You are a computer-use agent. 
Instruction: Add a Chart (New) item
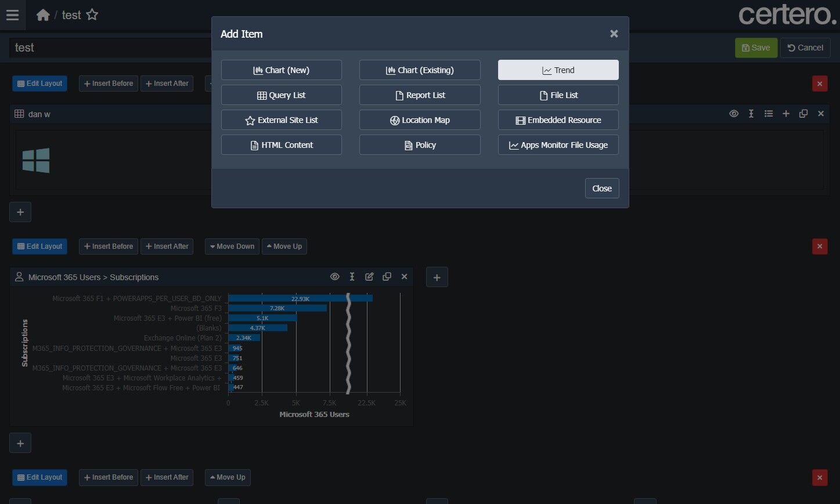(x=282, y=70)
